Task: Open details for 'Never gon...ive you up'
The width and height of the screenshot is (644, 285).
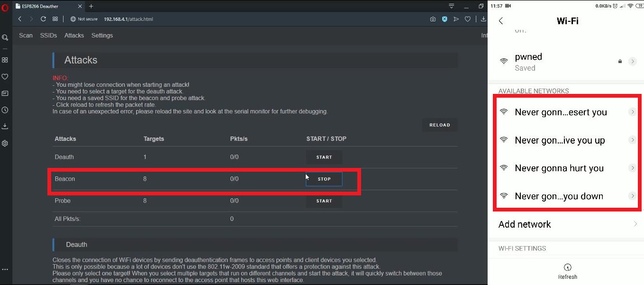Action: [632, 140]
